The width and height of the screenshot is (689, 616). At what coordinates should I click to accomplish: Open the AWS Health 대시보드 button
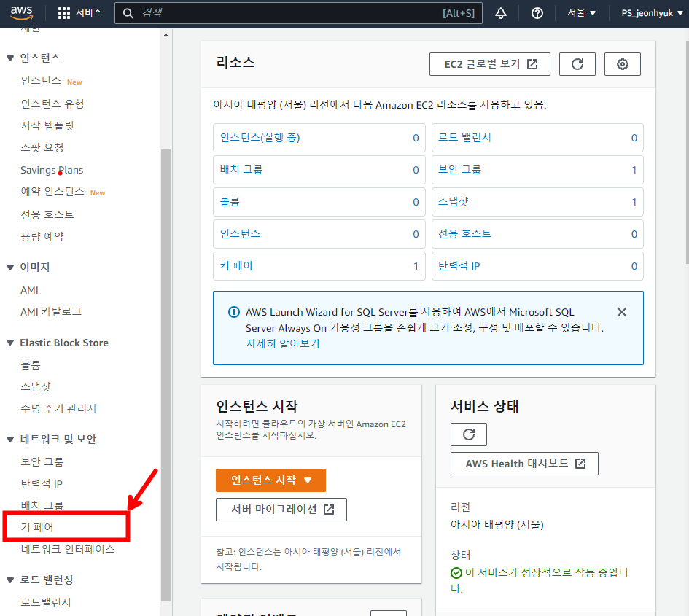click(x=524, y=464)
